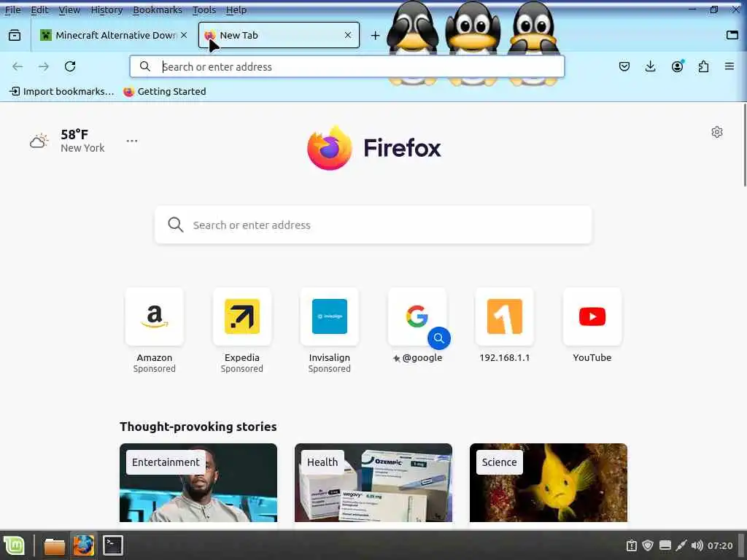
Task: Open the Entertainment story card
Action: (198, 483)
